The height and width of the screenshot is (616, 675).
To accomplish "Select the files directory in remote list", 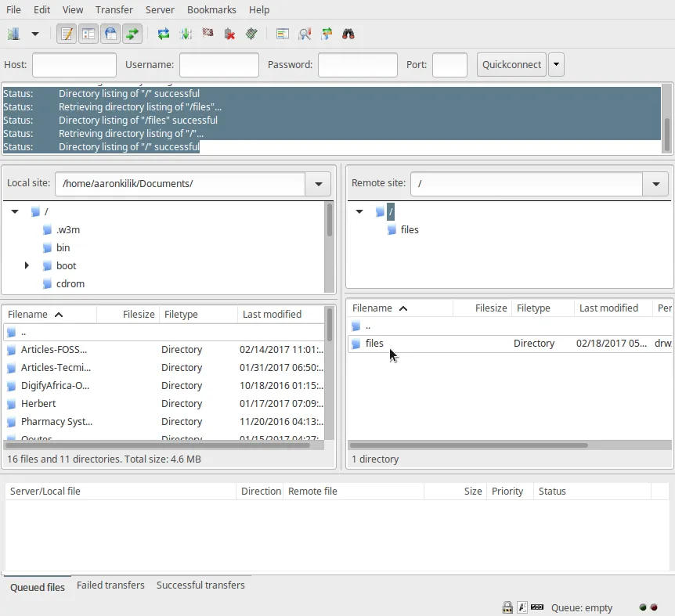I will point(374,344).
